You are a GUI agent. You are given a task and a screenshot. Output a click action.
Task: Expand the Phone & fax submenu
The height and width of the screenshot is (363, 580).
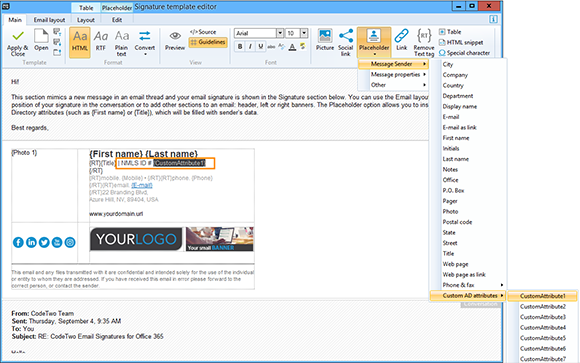tap(468, 285)
